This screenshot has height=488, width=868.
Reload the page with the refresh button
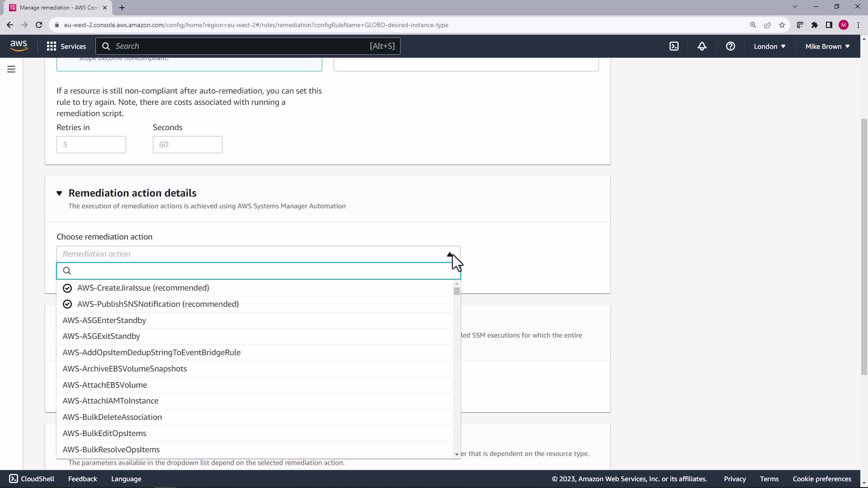point(39,25)
